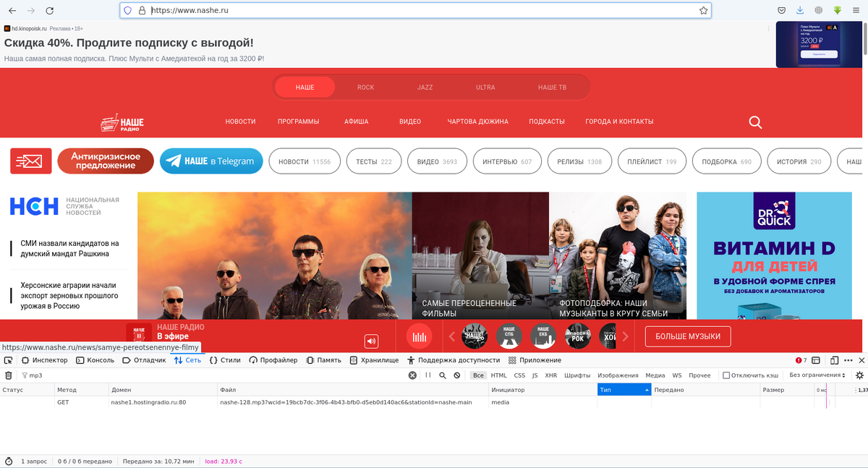Open the Консоль devtools tab
This screenshot has width=868, height=468.
(94, 359)
